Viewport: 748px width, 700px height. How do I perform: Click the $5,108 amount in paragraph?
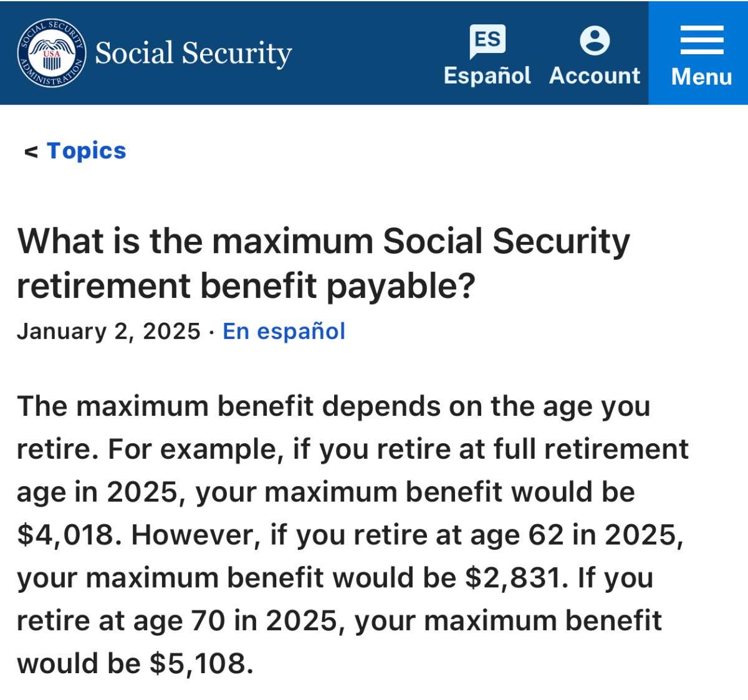pyautogui.click(x=201, y=664)
